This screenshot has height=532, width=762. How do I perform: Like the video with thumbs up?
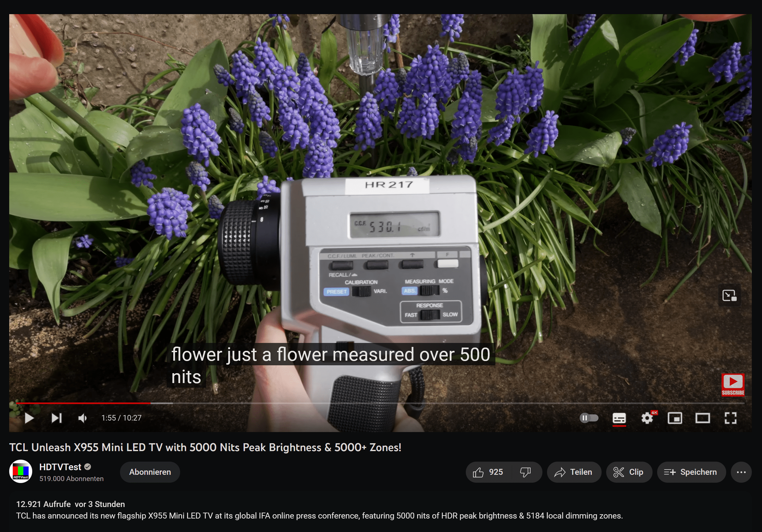488,472
